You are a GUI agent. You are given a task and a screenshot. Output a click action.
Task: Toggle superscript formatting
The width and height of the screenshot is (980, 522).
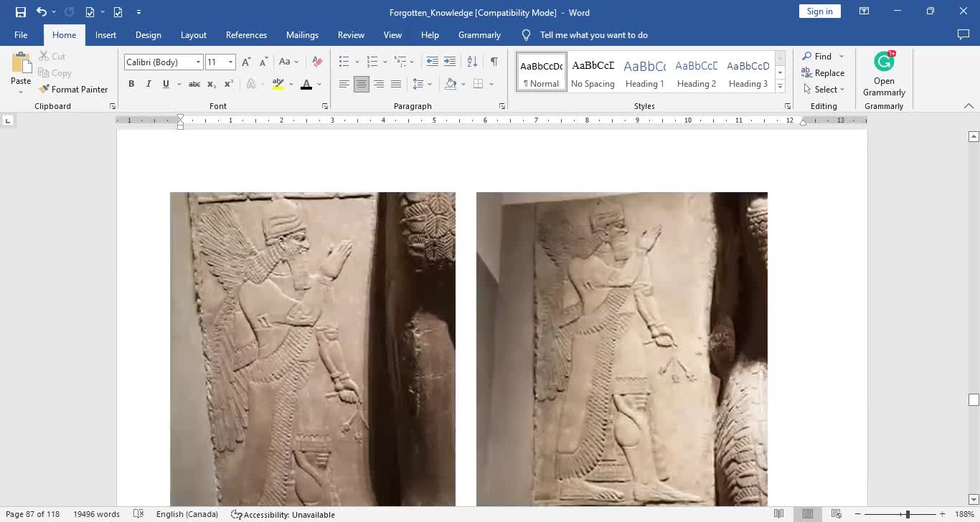[x=229, y=84]
